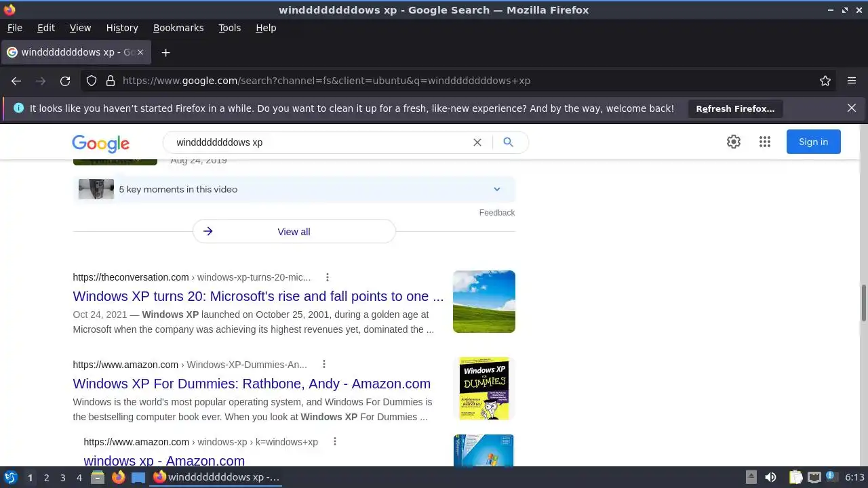
Task: Open the Help menu
Action: tap(266, 28)
